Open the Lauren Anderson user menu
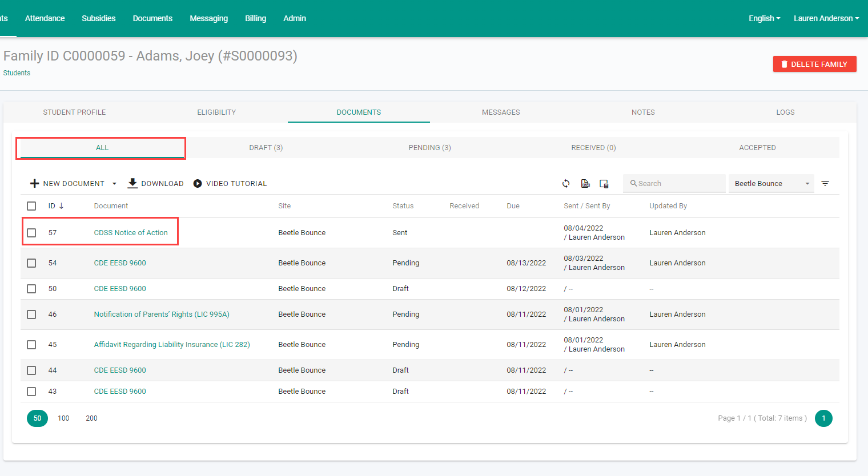 (826, 18)
